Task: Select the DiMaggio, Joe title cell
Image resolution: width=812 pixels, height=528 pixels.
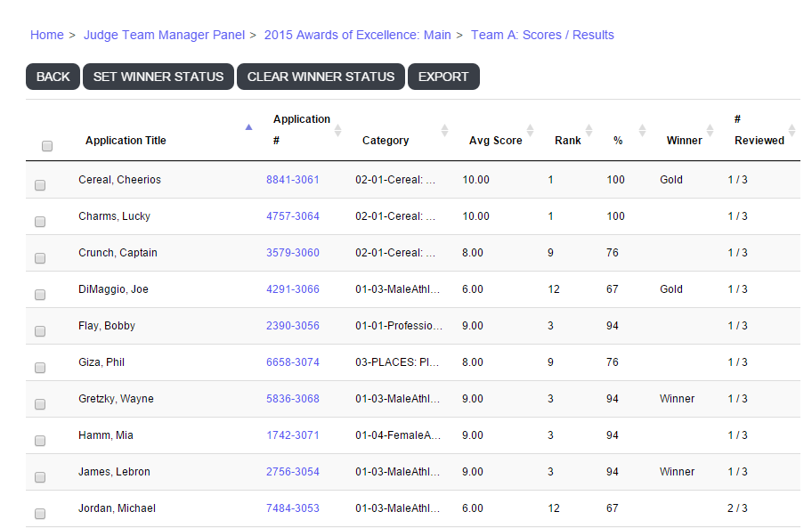Action: click(113, 288)
